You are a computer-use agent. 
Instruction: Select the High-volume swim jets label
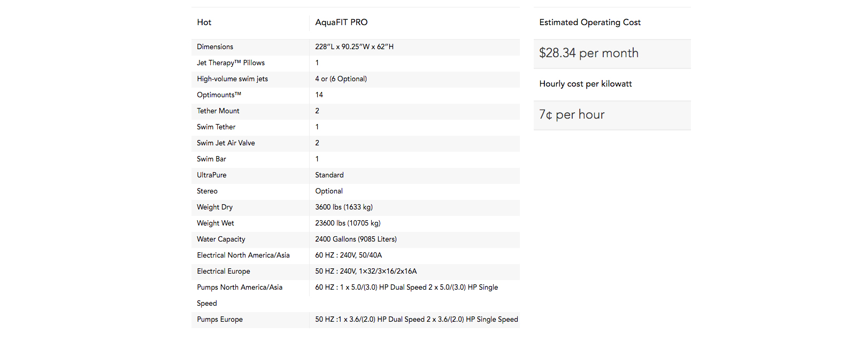click(x=232, y=79)
